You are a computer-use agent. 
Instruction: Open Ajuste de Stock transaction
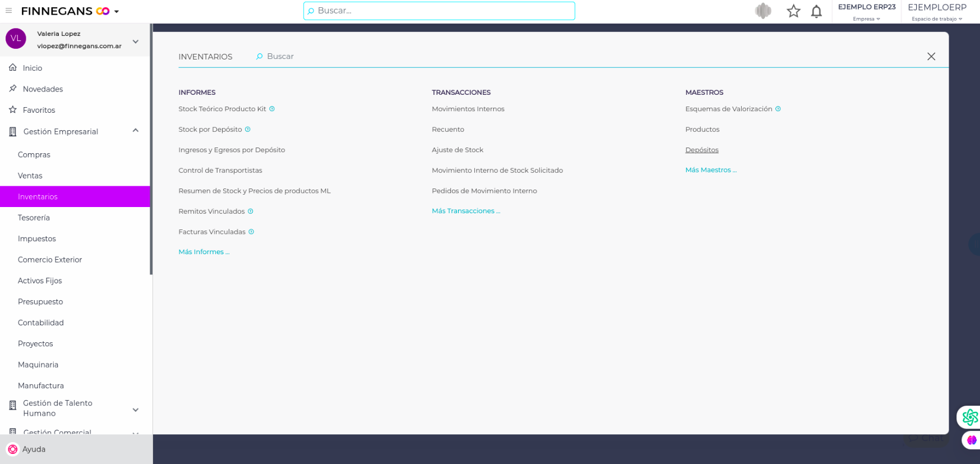(x=457, y=150)
